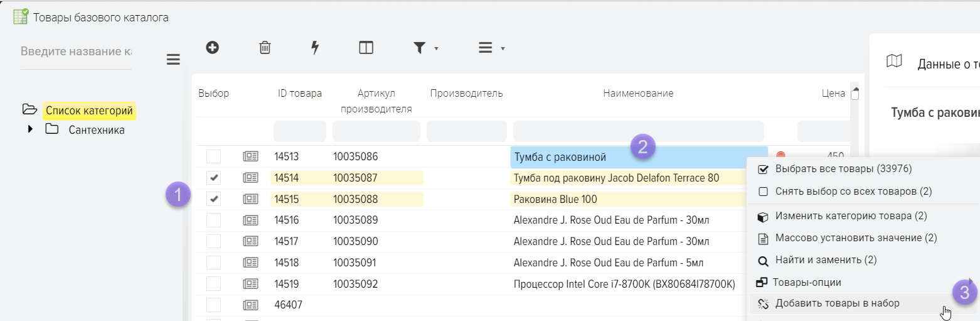Click the category name search field
Screen dimensions: 980x321
point(76,52)
